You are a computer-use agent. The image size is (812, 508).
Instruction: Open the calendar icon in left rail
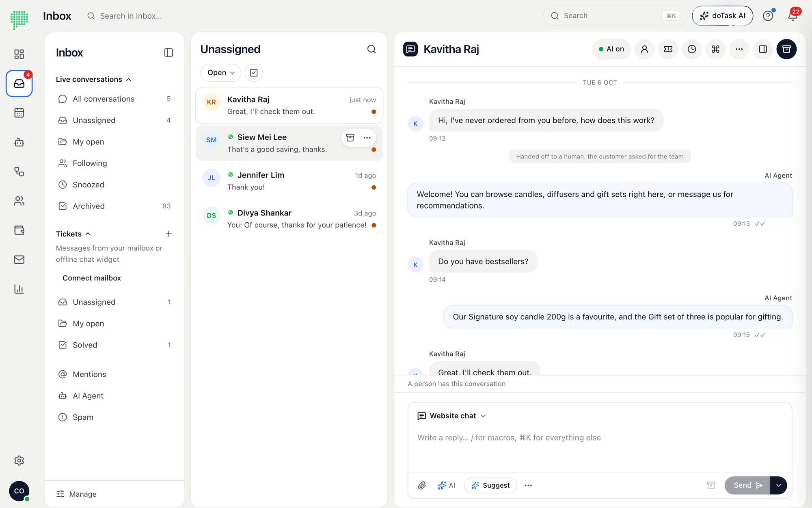tap(19, 113)
